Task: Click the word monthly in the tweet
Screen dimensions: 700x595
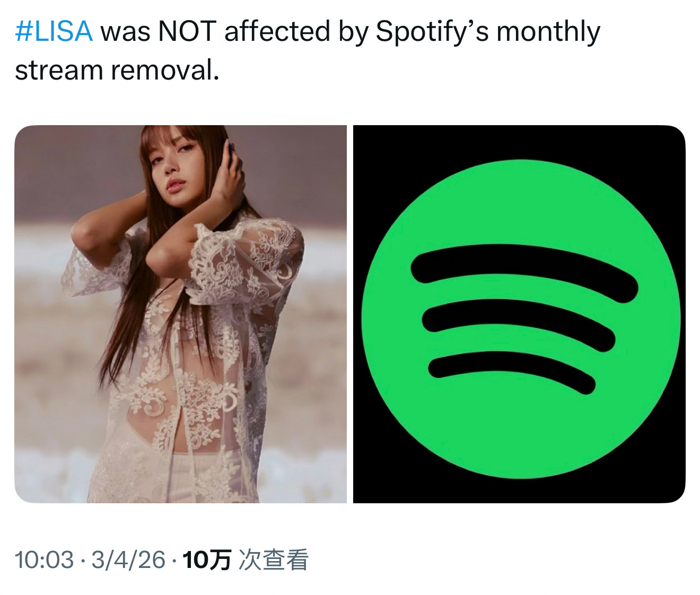Action: click(x=548, y=32)
